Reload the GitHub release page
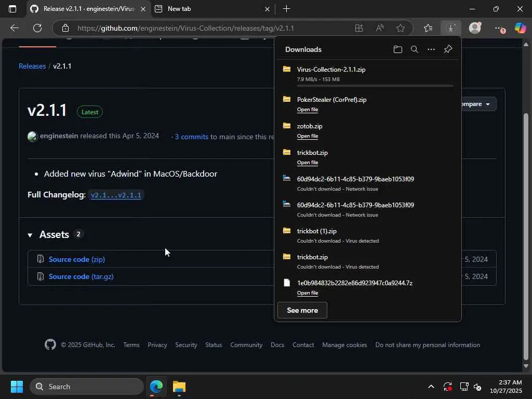 click(x=37, y=28)
